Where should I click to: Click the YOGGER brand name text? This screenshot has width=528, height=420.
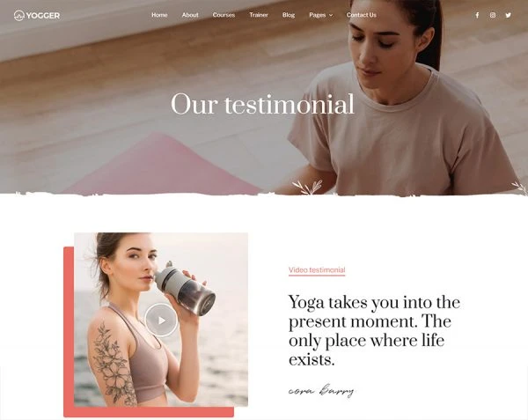(x=43, y=16)
